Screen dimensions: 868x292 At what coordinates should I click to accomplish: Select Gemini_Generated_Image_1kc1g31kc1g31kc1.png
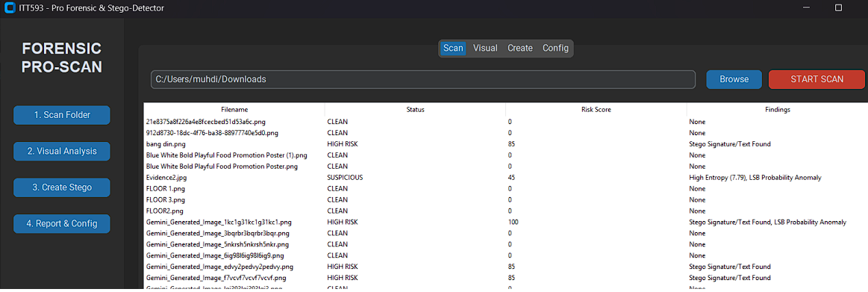(x=506, y=223)
